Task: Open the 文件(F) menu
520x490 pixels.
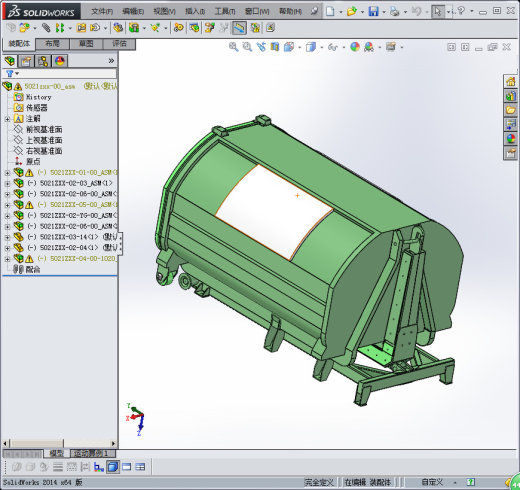Action: 102,12
